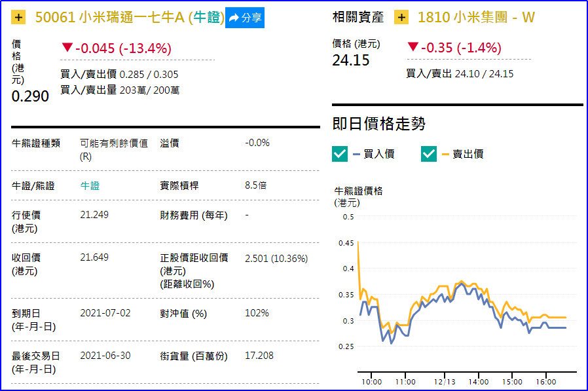Select 可能有剩餘價值 (R) category text

tap(114, 149)
